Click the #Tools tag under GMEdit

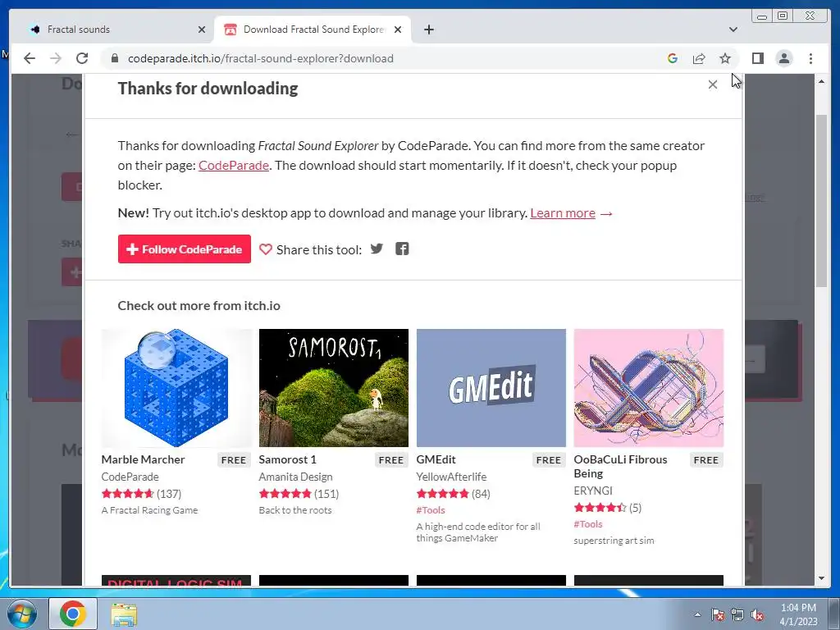tap(431, 510)
